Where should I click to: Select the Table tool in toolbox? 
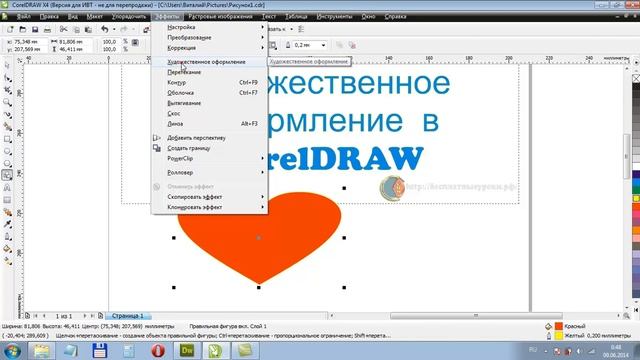click(x=7, y=200)
